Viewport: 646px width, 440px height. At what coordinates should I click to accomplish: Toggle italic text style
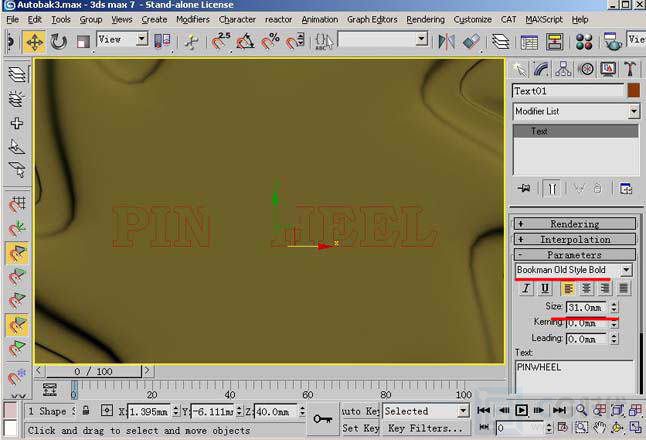pyautogui.click(x=526, y=288)
